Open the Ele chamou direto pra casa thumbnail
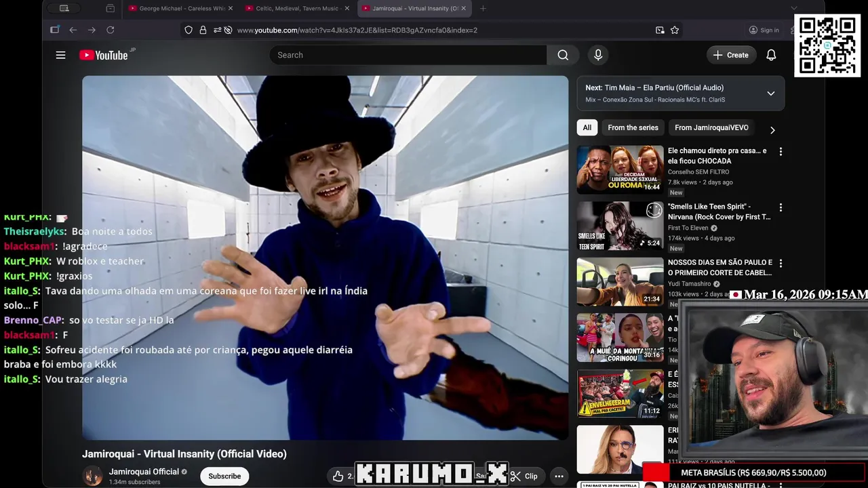This screenshot has height=488, width=868. (x=620, y=169)
